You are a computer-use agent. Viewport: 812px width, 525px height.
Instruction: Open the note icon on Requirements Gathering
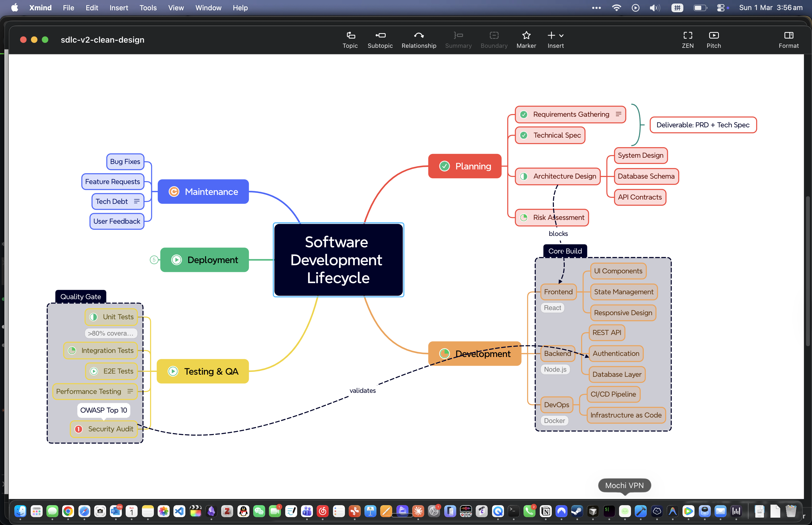[x=618, y=114]
